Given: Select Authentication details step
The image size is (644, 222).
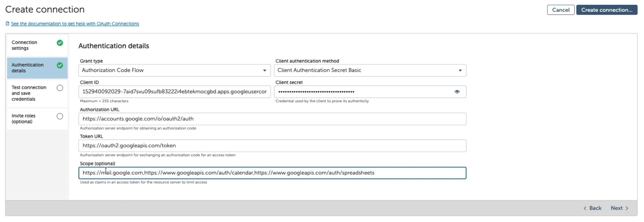Looking at the screenshot, I should click(x=37, y=68).
